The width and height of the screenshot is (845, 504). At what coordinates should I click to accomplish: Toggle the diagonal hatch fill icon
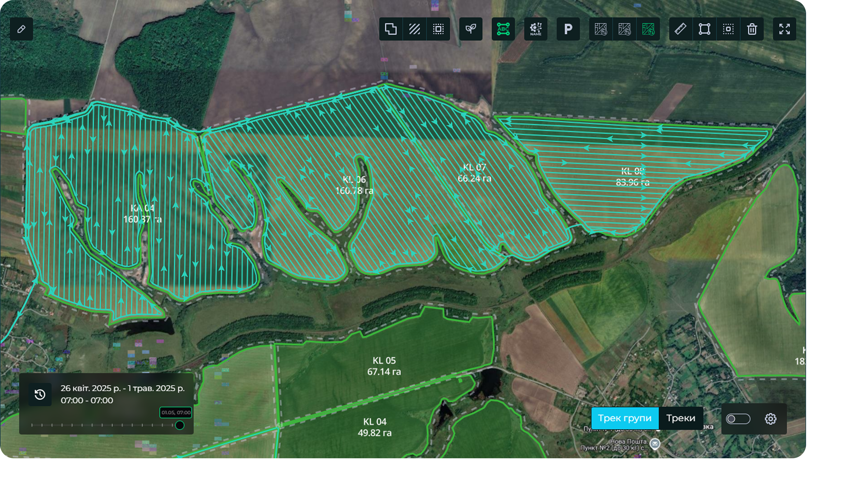414,29
